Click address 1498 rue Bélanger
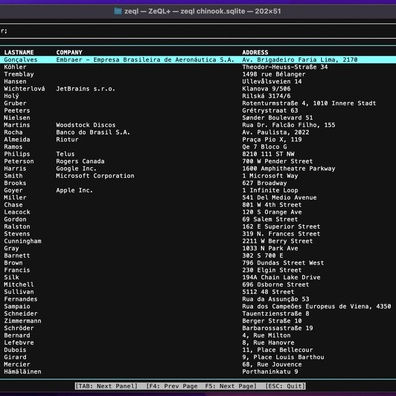 tap(274, 74)
